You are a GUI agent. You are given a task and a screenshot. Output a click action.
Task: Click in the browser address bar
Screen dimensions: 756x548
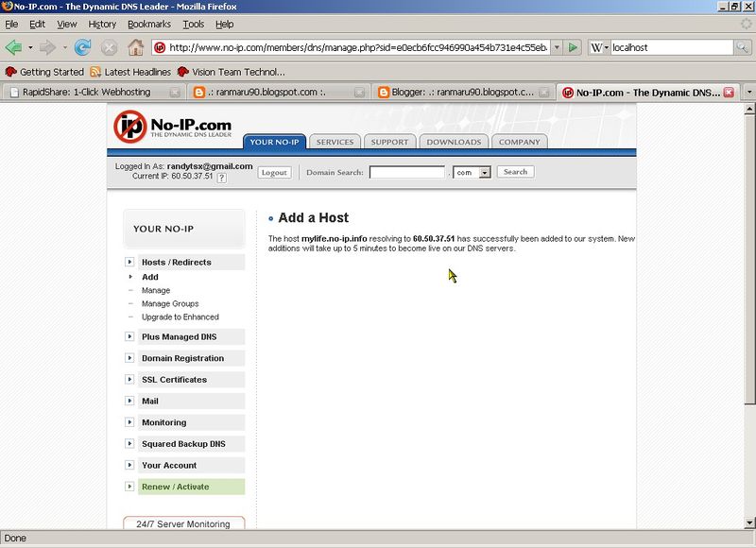358,47
